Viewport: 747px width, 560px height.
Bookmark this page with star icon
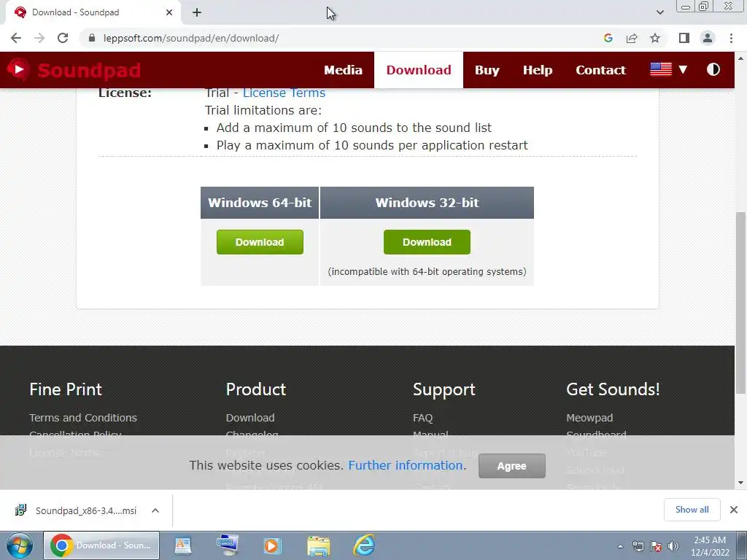(x=655, y=38)
